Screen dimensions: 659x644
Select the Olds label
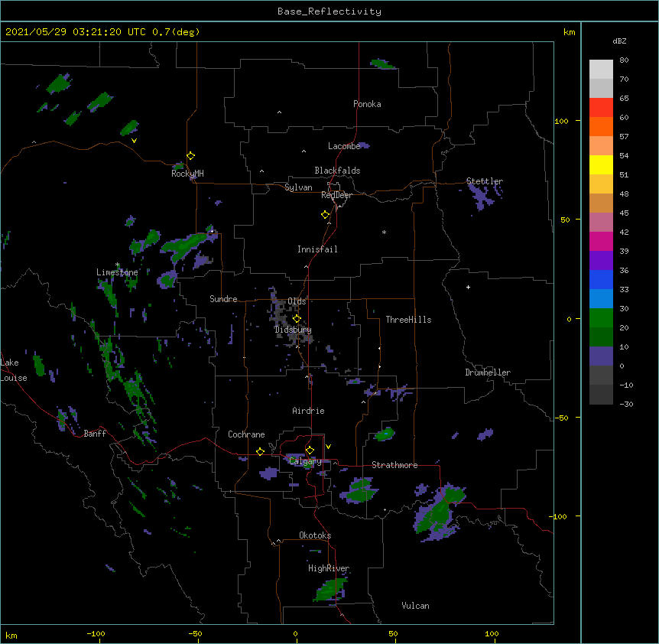297,301
